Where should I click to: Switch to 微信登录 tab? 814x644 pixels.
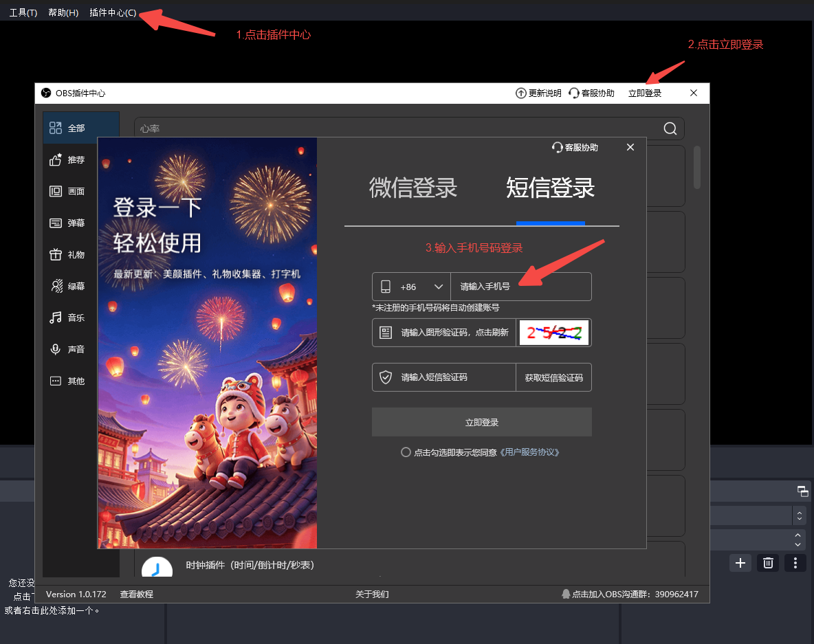pos(412,188)
